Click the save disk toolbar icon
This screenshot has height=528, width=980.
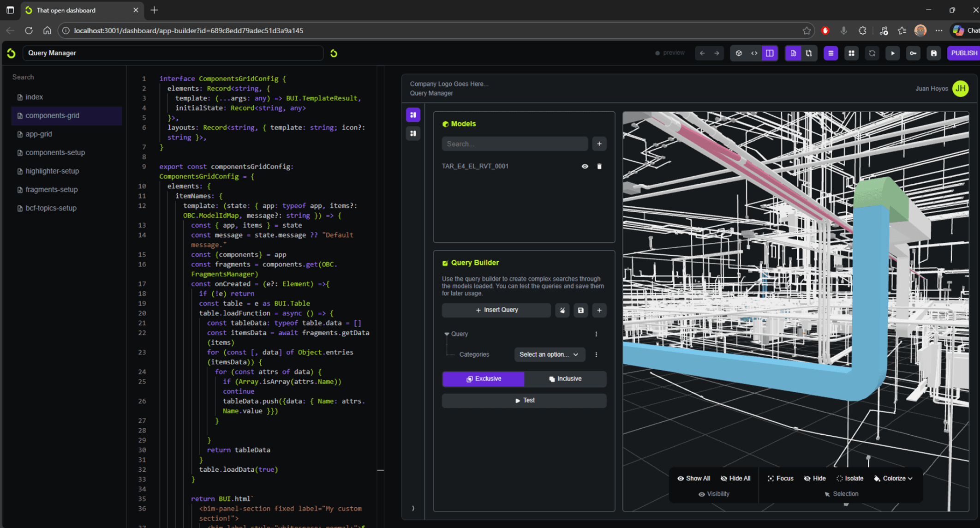coord(933,53)
